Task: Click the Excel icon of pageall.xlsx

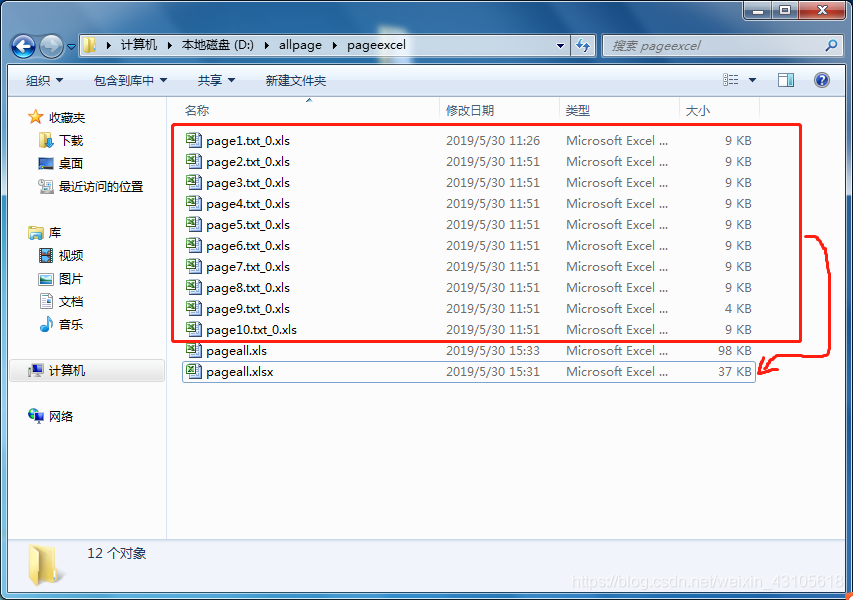Action: click(194, 371)
